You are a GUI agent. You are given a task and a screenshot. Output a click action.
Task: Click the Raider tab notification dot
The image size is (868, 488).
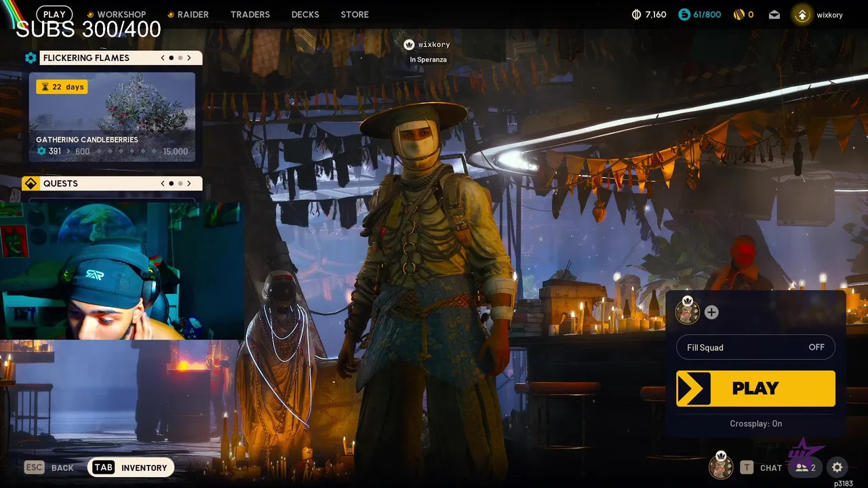171,14
